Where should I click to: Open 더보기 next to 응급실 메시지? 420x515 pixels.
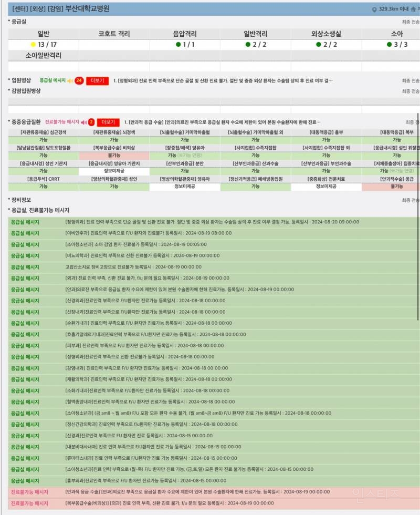[97, 81]
